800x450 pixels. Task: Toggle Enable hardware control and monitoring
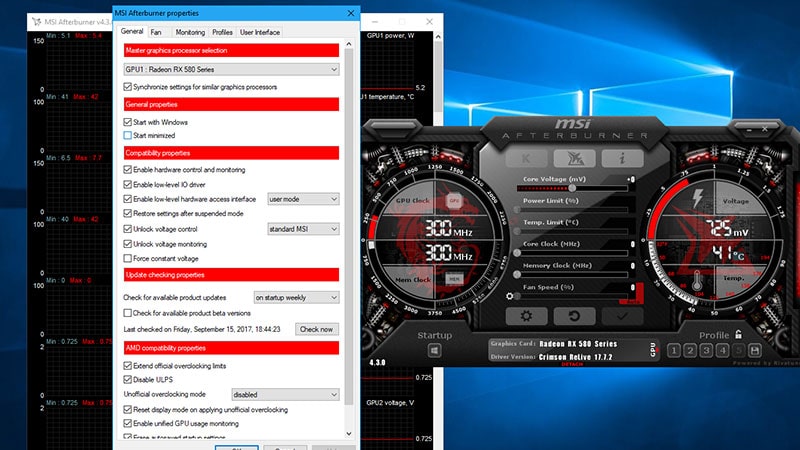pos(128,169)
